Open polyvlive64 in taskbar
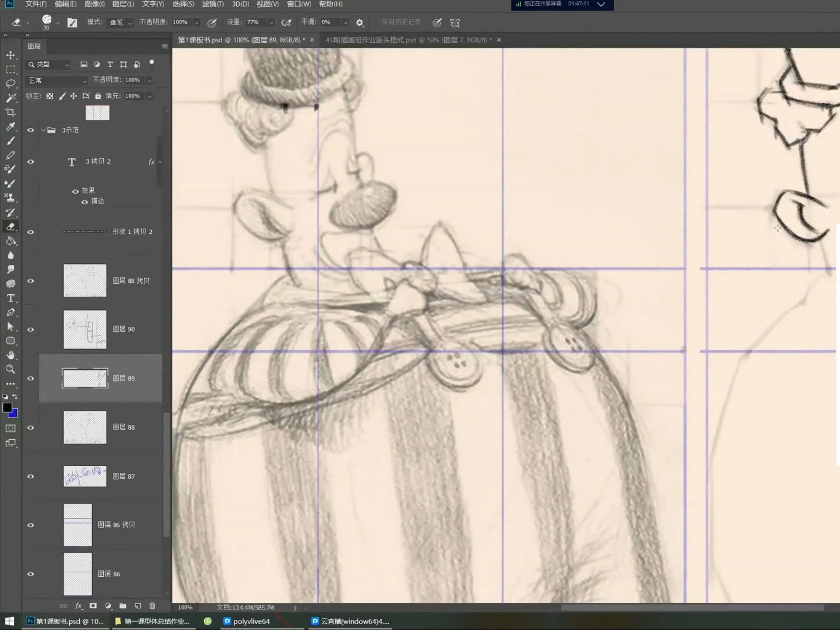 pos(246,621)
